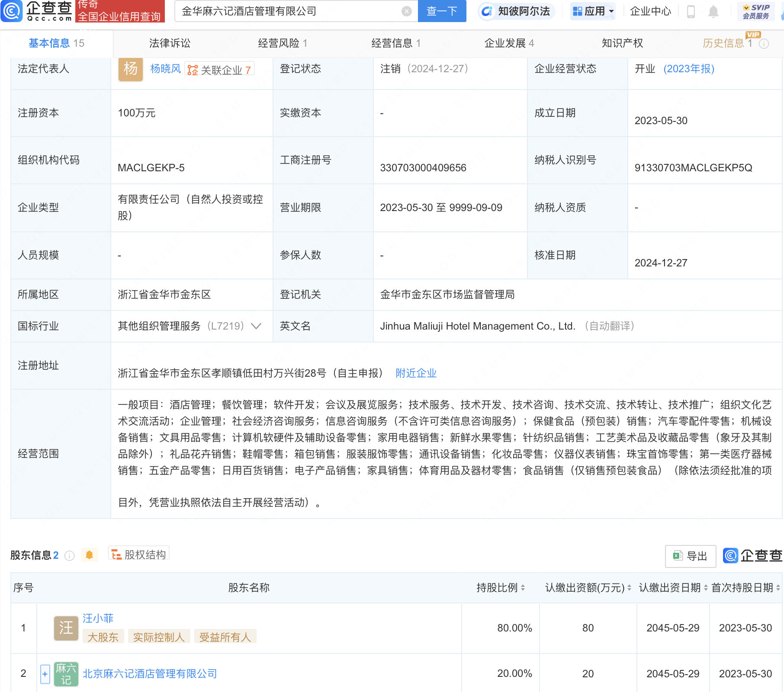
Task: Open 股权结构 chart button
Action: 138,554
